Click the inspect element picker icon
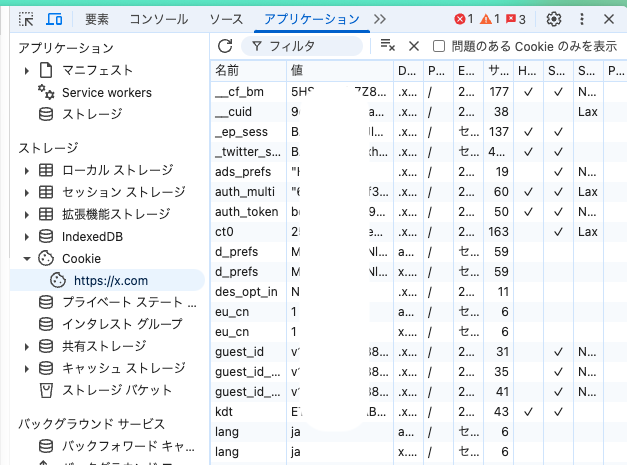This screenshot has width=627, height=465. pyautogui.click(x=26, y=19)
